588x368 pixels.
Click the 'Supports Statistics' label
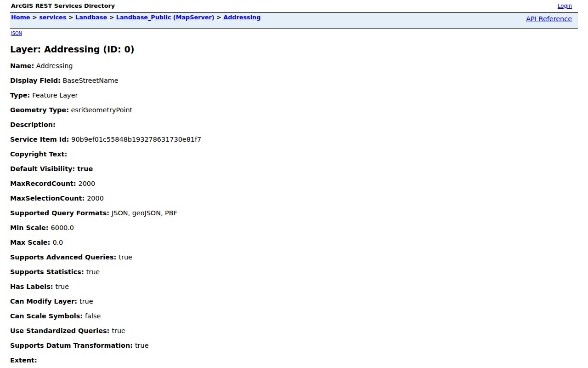47,272
